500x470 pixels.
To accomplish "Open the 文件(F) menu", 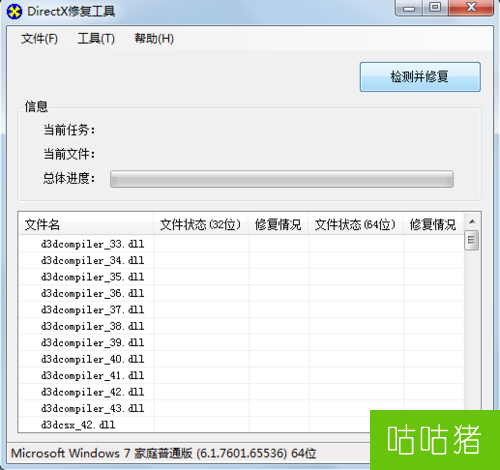I will pos(39,39).
